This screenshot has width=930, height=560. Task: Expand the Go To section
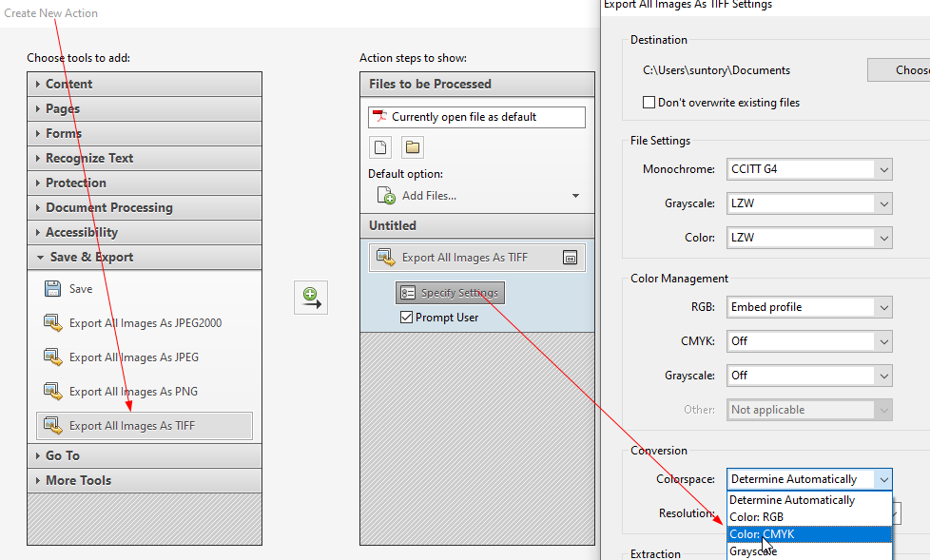[x=145, y=455]
